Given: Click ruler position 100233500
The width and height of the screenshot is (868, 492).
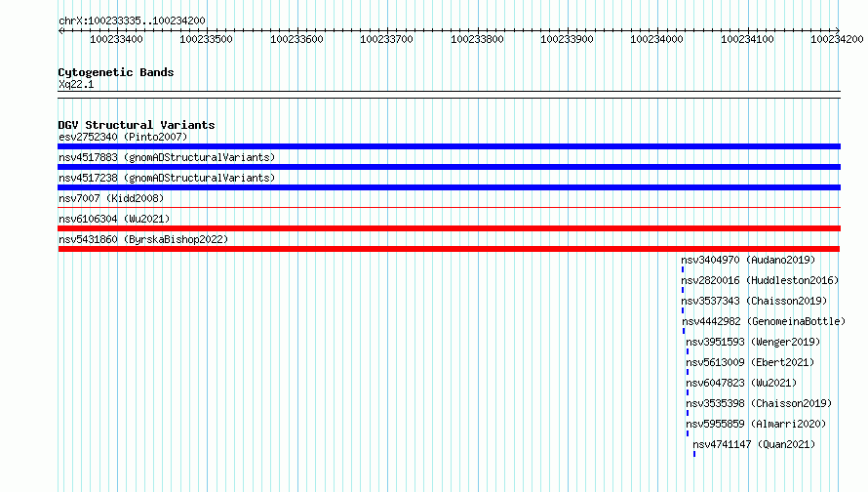Looking at the screenshot, I should tap(206, 39).
